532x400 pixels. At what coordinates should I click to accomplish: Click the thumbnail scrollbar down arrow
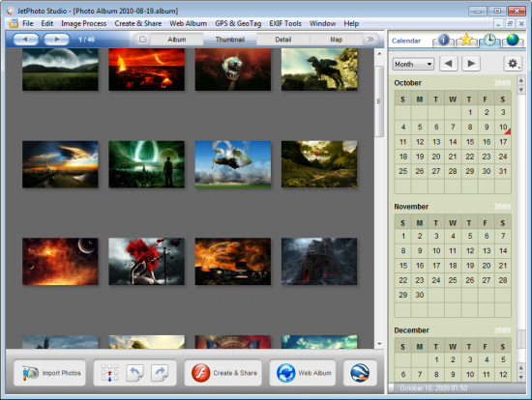pyautogui.click(x=379, y=344)
